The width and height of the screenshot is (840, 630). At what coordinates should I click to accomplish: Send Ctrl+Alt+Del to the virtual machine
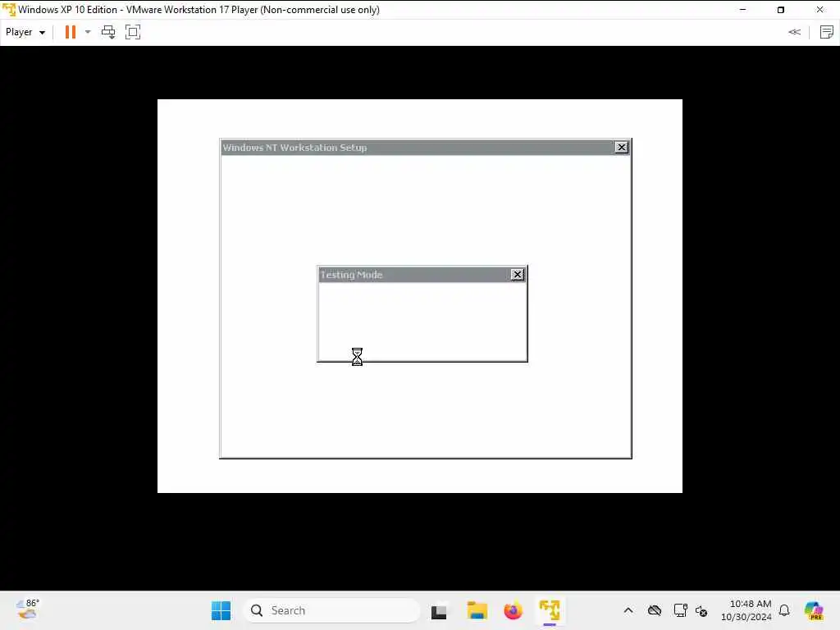108,32
